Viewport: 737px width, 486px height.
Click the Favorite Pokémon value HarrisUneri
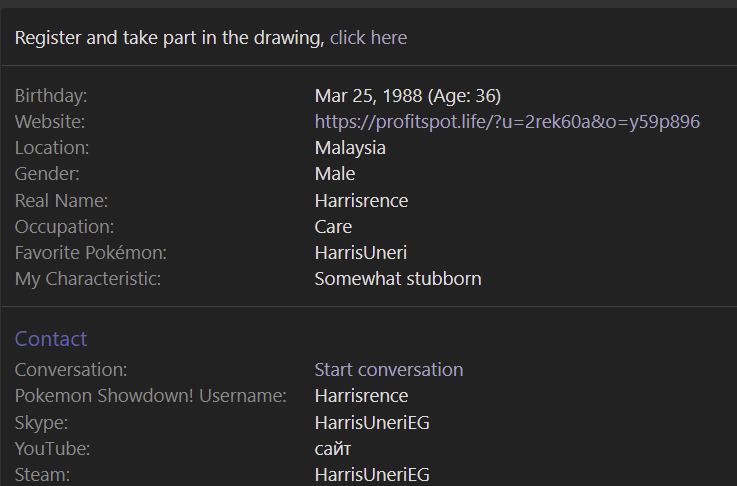coord(361,253)
